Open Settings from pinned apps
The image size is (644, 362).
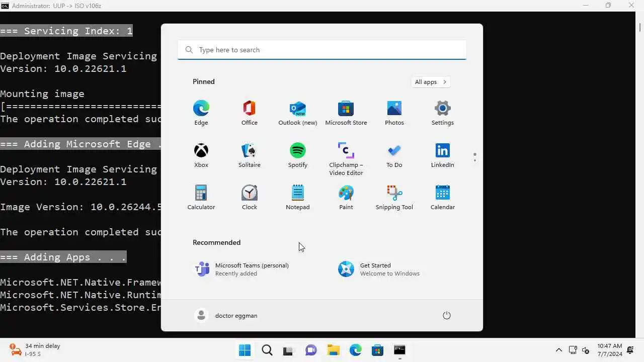[443, 113]
